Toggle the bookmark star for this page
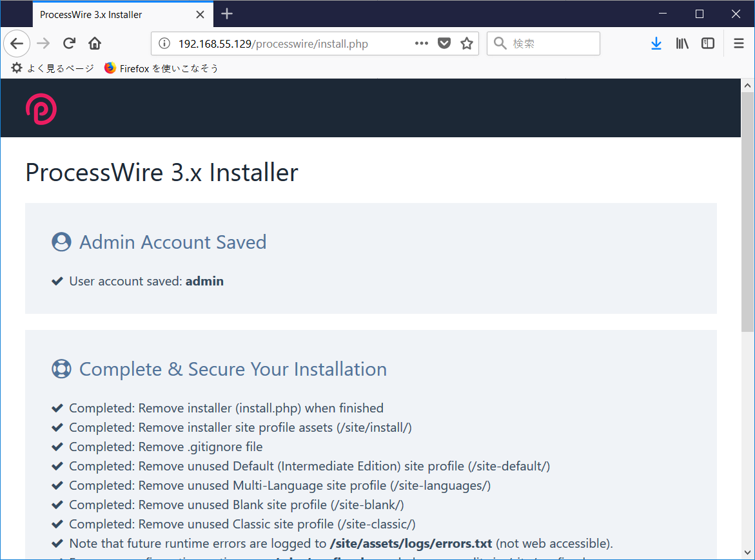 pyautogui.click(x=466, y=43)
